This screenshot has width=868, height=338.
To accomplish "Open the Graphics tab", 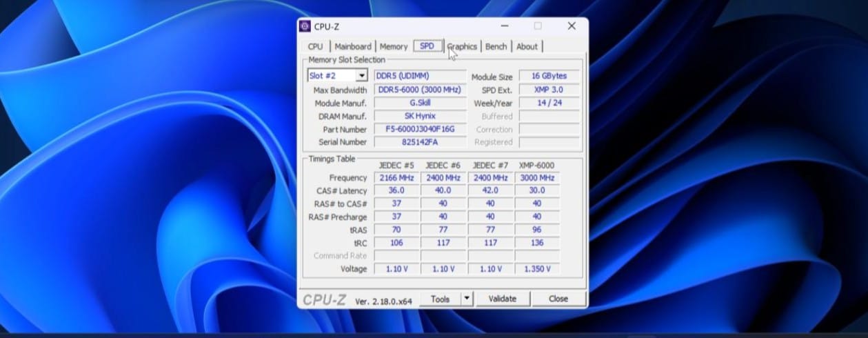I will [462, 46].
